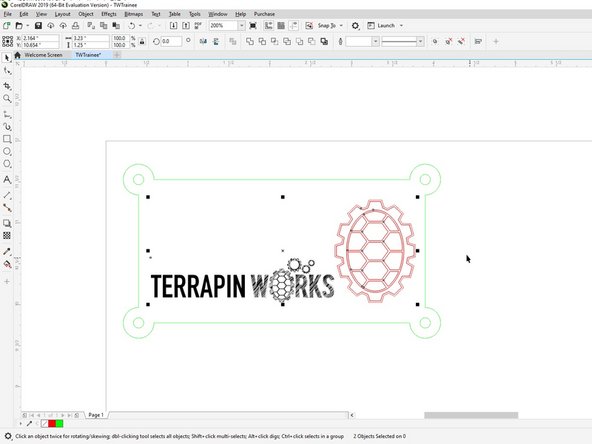
Task: Switch to the Welcome Screen tab
Action: pos(43,55)
